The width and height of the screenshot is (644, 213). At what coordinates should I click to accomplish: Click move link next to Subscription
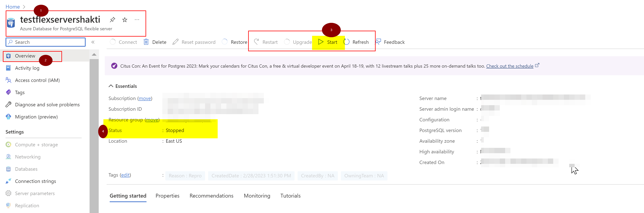tap(145, 98)
